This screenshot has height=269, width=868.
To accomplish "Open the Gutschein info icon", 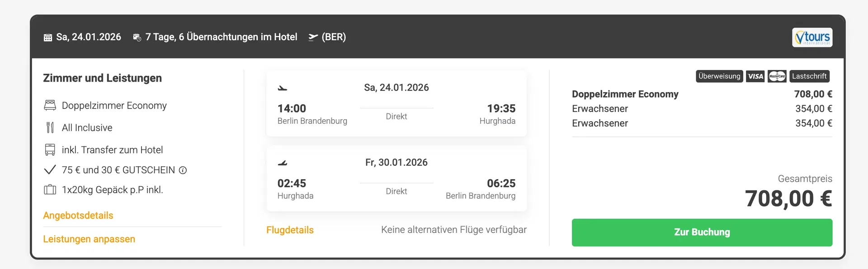I will click(x=183, y=170).
